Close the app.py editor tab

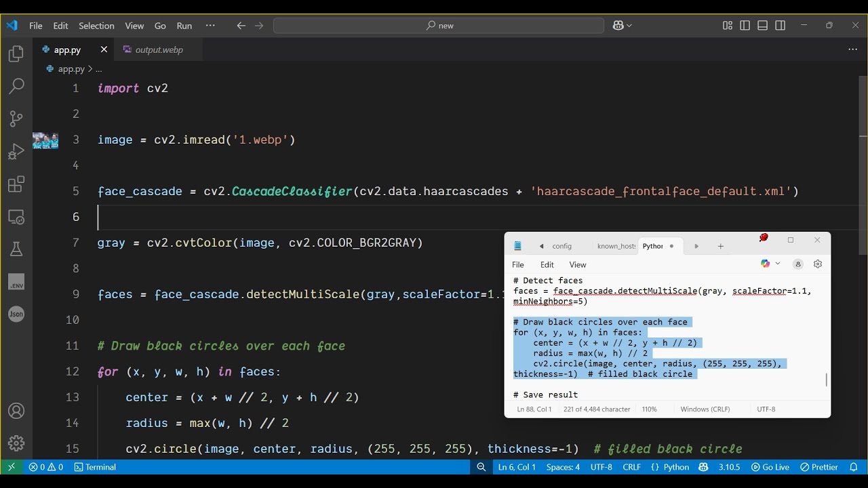(104, 49)
